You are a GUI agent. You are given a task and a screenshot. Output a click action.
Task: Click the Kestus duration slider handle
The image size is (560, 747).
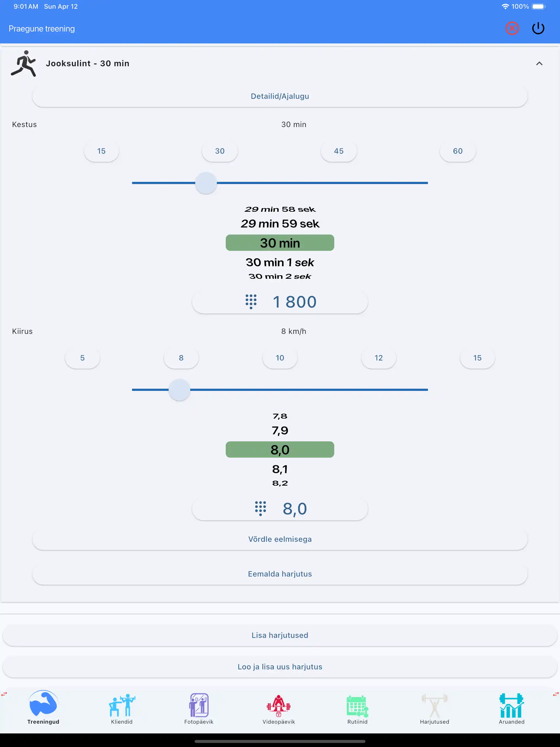[x=206, y=183]
